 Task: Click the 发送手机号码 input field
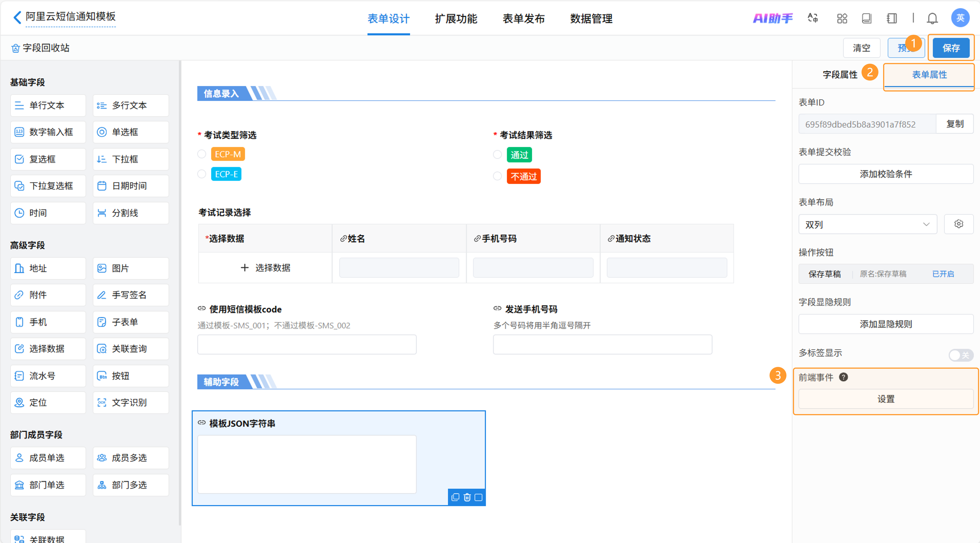pyautogui.click(x=602, y=344)
